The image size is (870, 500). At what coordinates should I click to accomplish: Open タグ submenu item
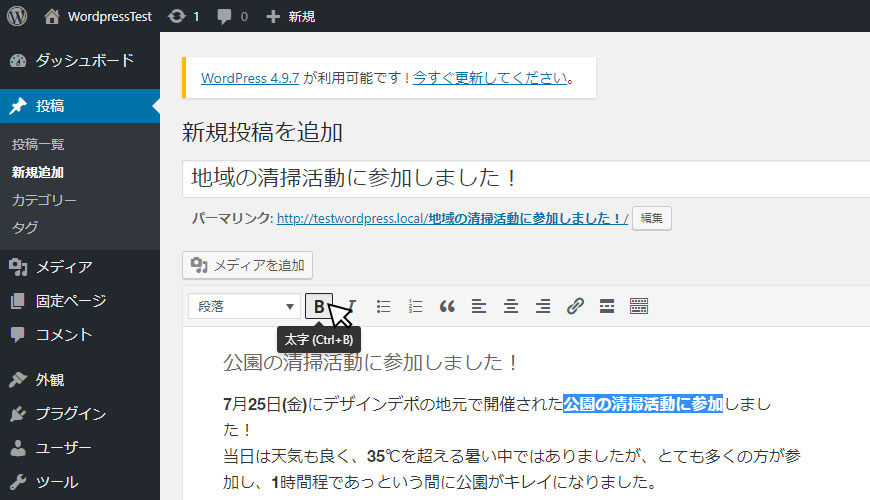click(x=25, y=228)
